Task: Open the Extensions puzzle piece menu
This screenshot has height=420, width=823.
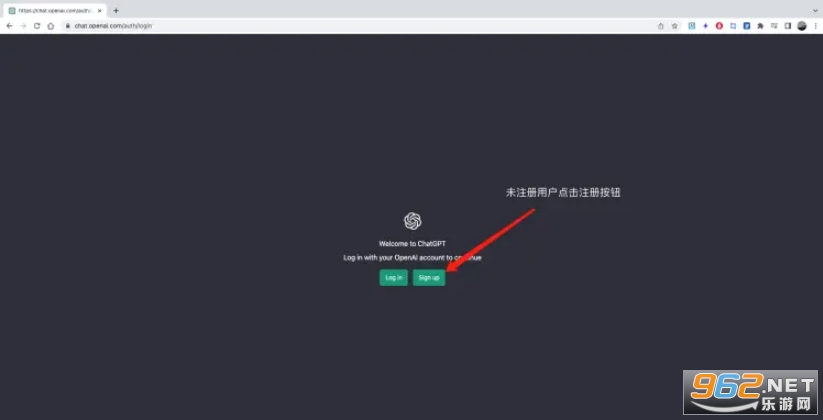Action: click(x=761, y=26)
